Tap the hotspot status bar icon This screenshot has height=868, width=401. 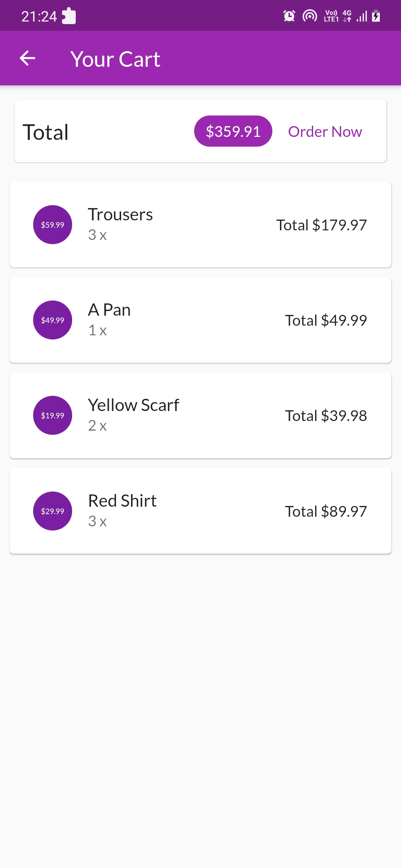click(310, 16)
